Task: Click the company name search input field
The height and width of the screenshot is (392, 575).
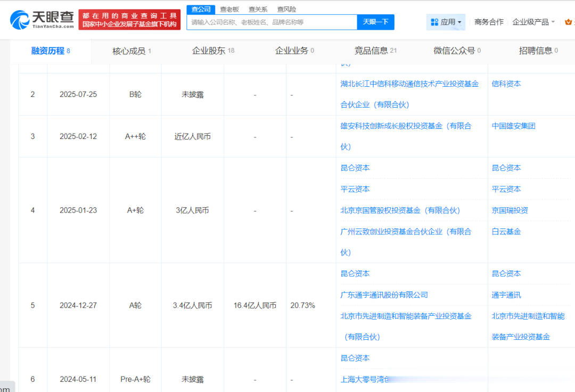Action: 272,22
